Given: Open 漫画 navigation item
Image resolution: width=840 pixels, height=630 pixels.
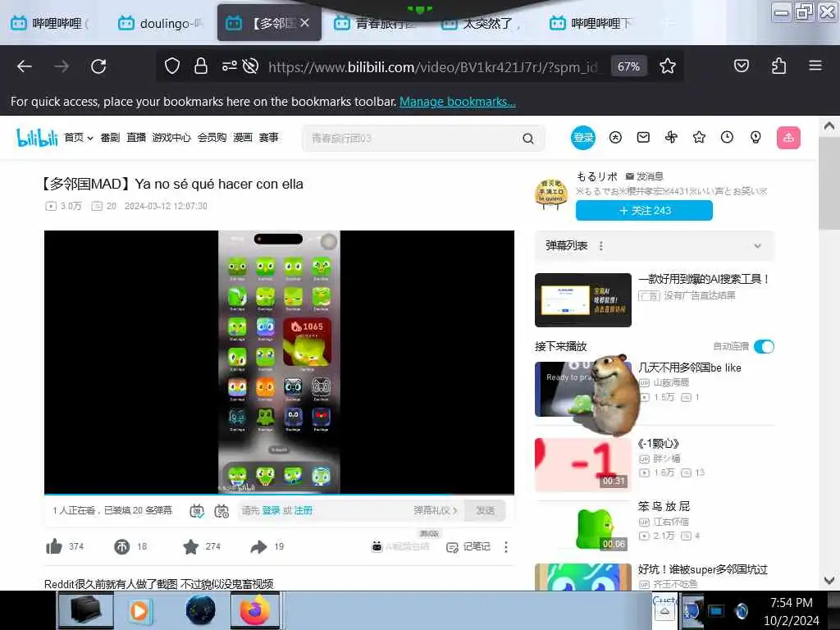Looking at the screenshot, I should coord(243,138).
